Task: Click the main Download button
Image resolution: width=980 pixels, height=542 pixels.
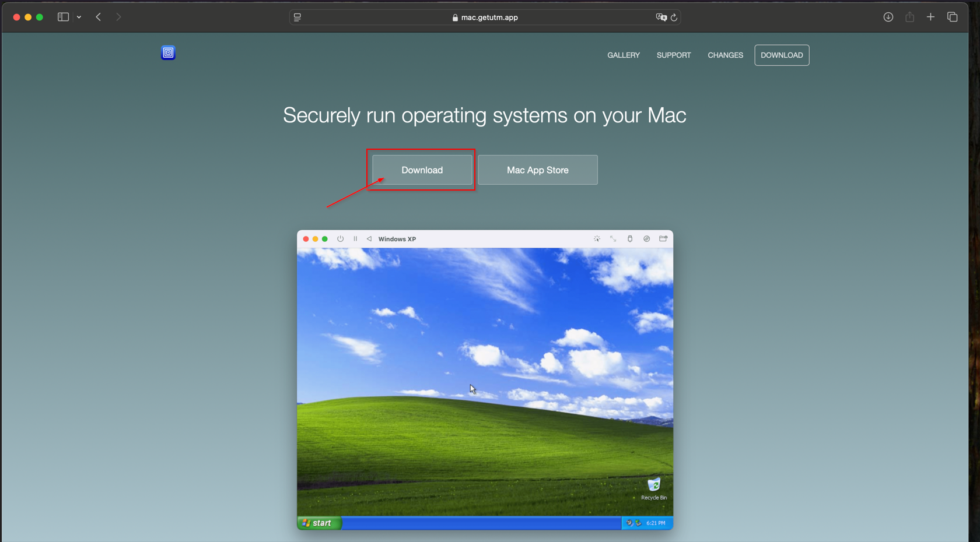Action: click(x=422, y=170)
